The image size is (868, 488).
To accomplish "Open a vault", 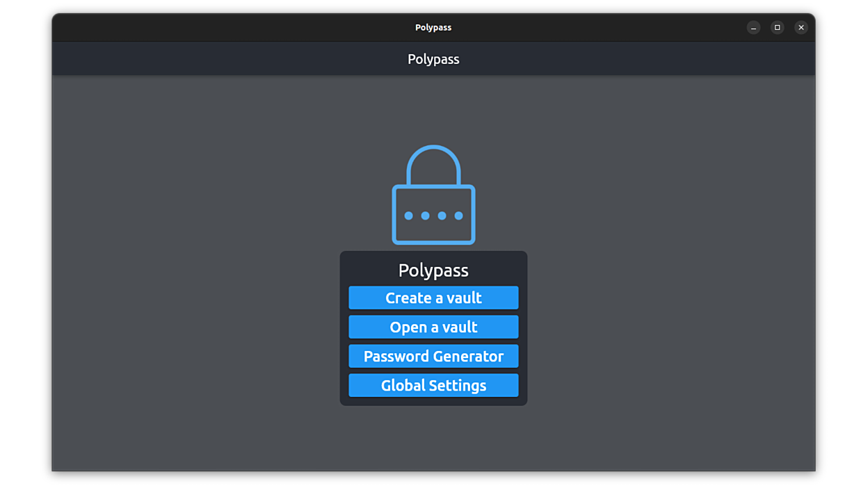I will [433, 327].
